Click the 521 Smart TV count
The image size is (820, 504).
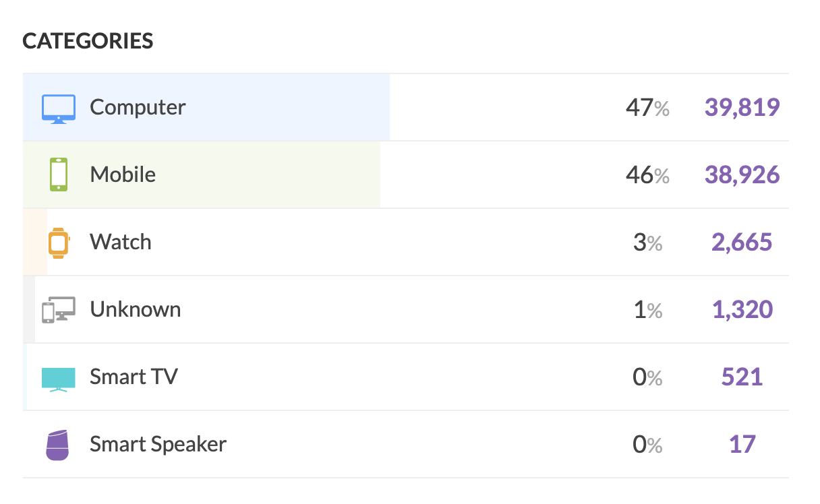(742, 377)
